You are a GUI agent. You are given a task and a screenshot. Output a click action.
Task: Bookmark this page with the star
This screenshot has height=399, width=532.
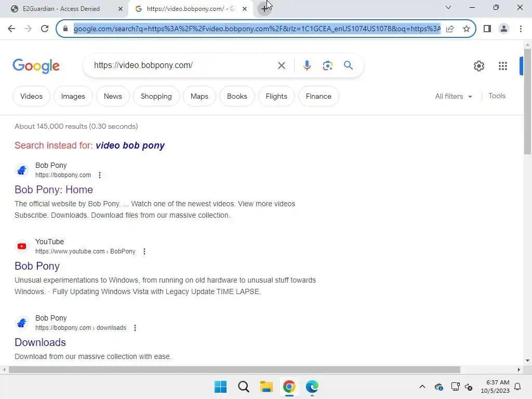tap(467, 29)
